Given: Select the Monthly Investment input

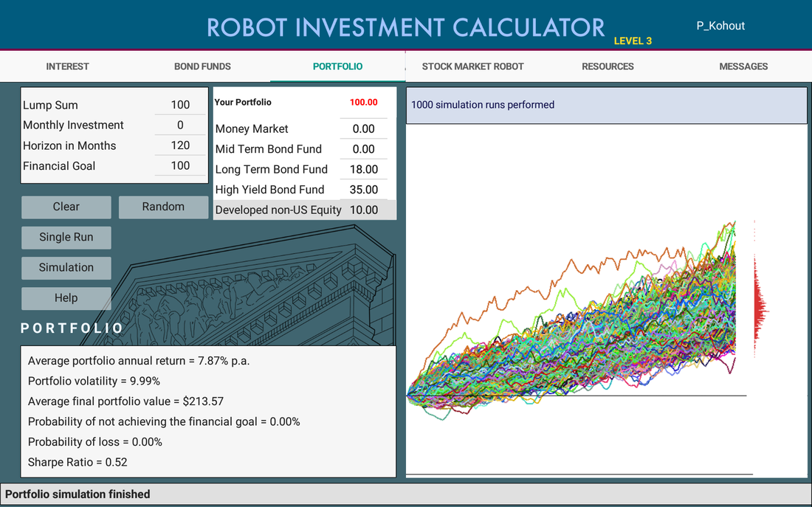Looking at the screenshot, I should tap(180, 125).
